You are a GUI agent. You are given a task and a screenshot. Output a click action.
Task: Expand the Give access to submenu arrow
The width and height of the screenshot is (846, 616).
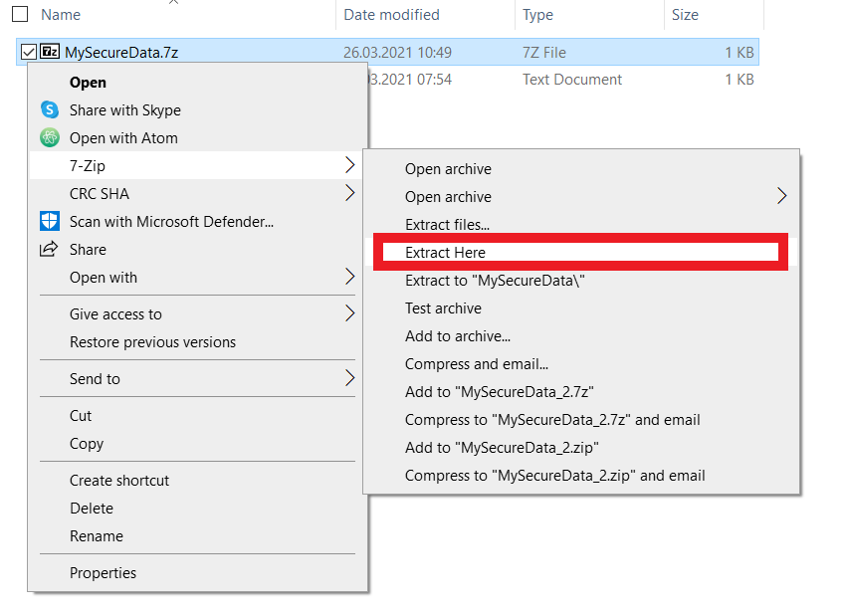(349, 313)
